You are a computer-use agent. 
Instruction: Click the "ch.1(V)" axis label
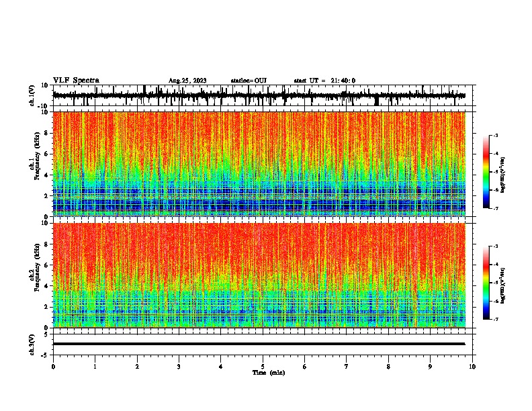click(x=32, y=95)
